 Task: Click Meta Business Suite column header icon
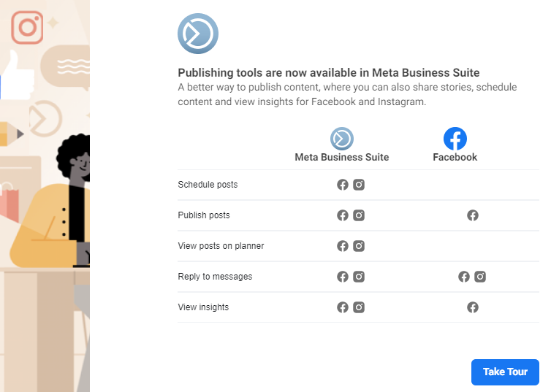click(341, 139)
